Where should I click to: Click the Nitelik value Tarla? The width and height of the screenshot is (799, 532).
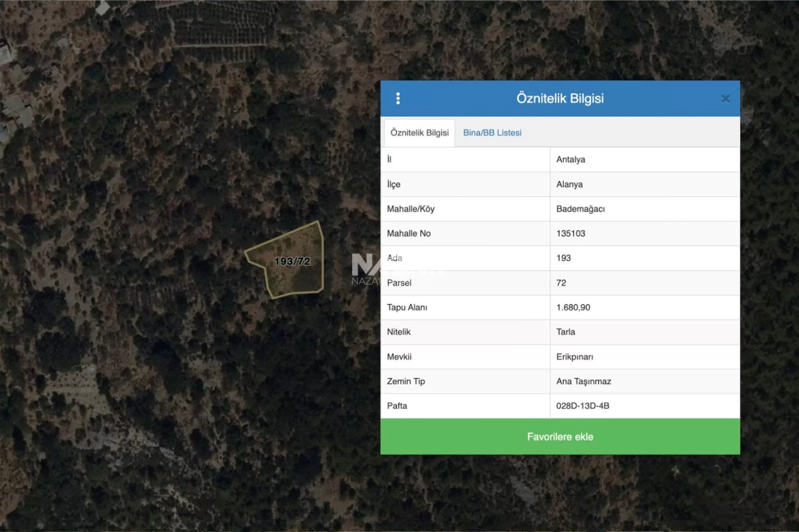click(x=565, y=332)
